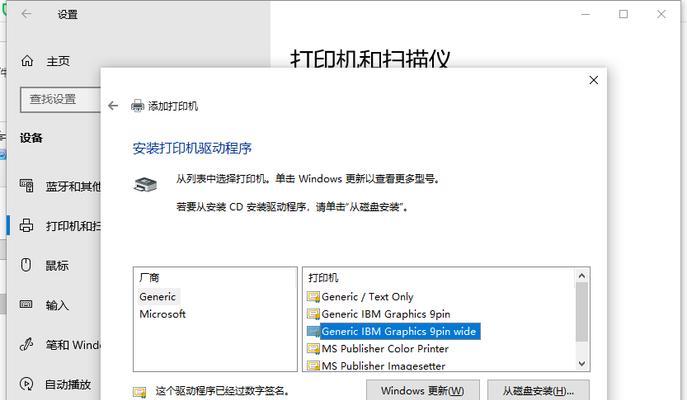Image resolution: width=687 pixels, height=400 pixels.
Task: Open the 主页 home page
Action: point(58,61)
